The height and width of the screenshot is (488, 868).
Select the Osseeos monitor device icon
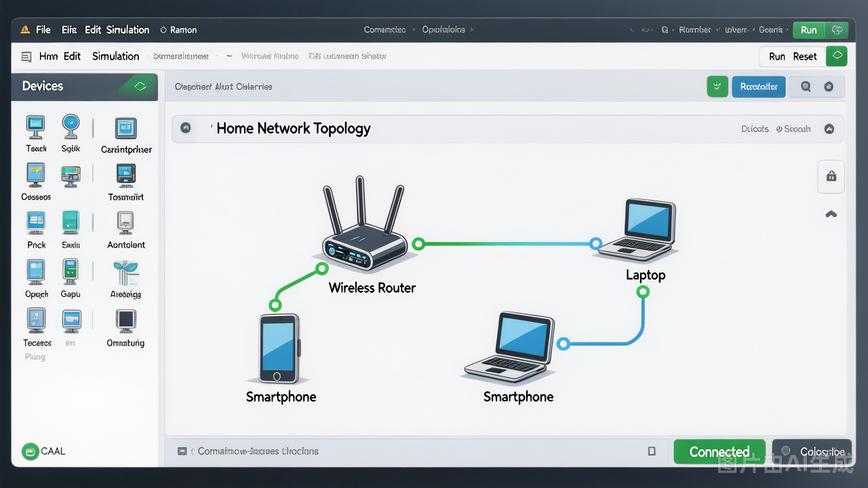tap(35, 175)
